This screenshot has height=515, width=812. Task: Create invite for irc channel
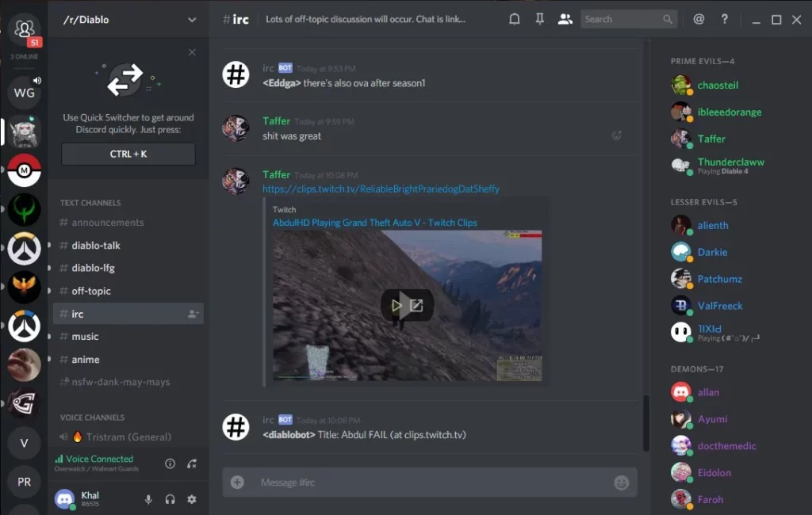click(193, 314)
